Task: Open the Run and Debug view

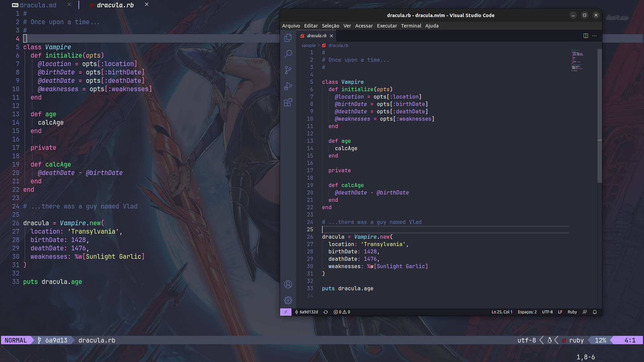Action: coord(288,86)
